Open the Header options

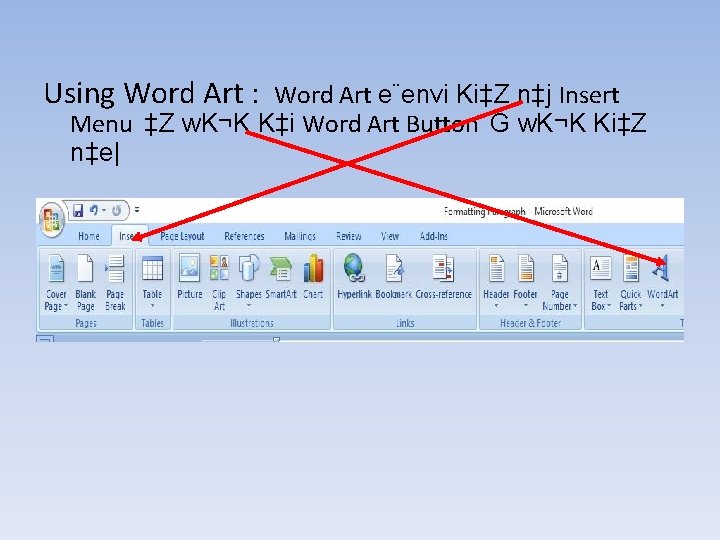click(496, 281)
